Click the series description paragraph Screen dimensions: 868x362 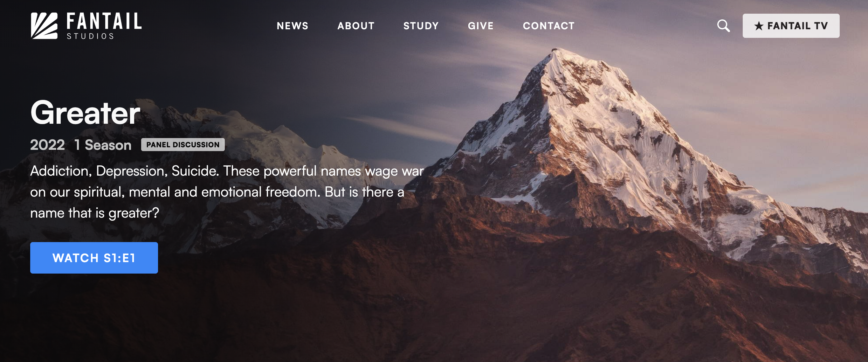tap(227, 192)
